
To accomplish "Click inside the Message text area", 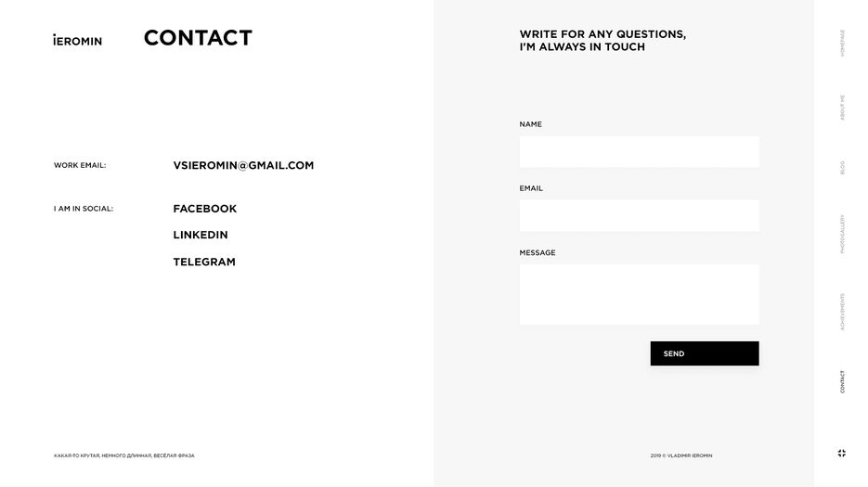I will pyautogui.click(x=640, y=294).
